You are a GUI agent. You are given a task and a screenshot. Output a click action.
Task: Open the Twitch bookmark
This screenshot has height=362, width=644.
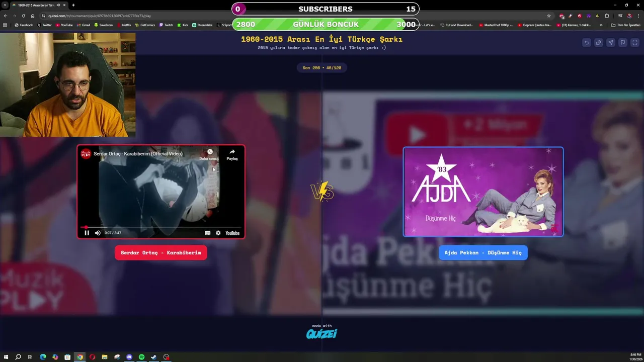point(166,25)
